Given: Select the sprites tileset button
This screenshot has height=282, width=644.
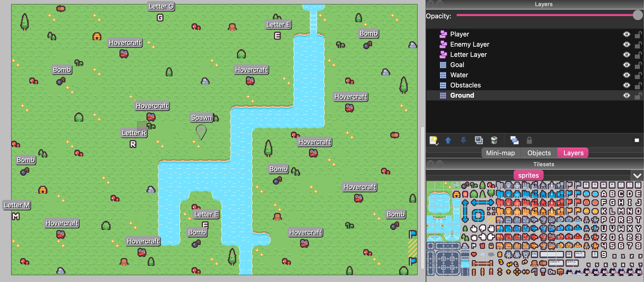Looking at the screenshot, I should click(528, 175).
